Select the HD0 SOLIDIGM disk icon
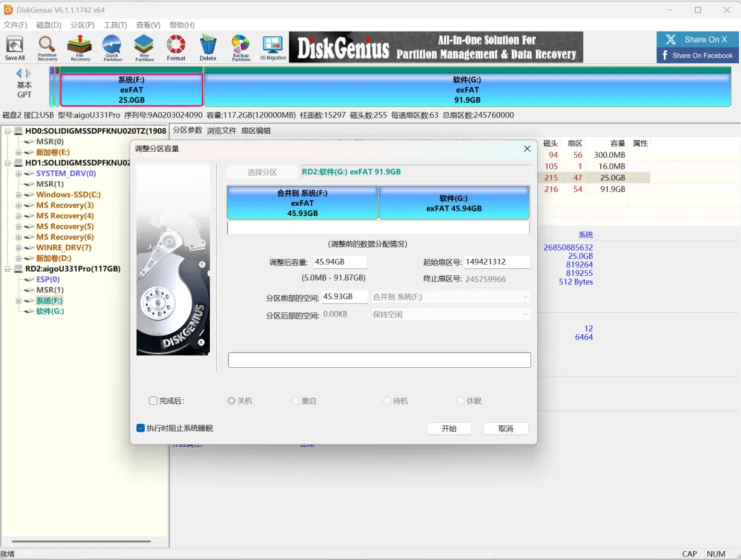 coord(19,131)
